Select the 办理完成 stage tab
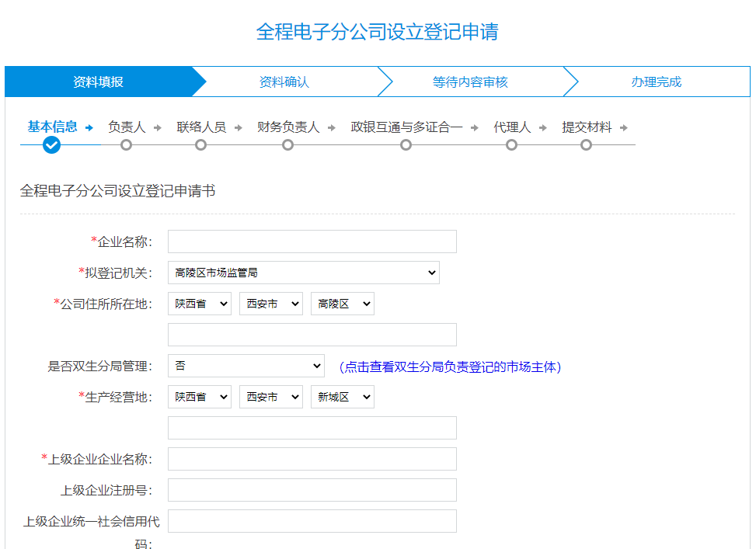The width and height of the screenshot is (756, 549). pyautogui.click(x=657, y=82)
